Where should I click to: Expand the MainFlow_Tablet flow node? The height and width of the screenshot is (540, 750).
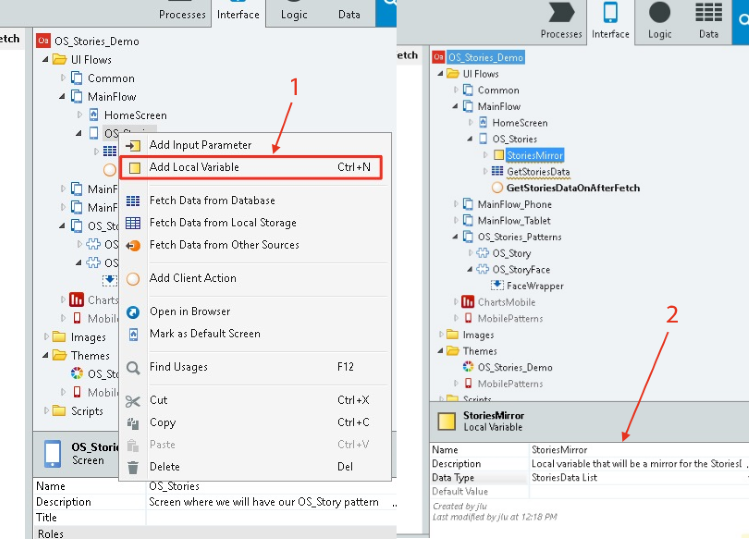tap(456, 221)
